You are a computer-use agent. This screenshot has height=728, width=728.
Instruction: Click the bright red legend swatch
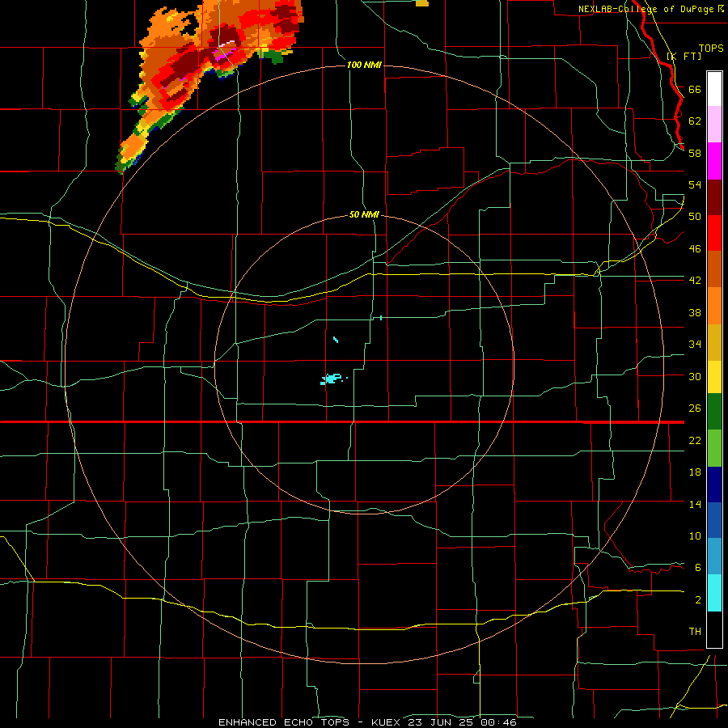coord(714,233)
